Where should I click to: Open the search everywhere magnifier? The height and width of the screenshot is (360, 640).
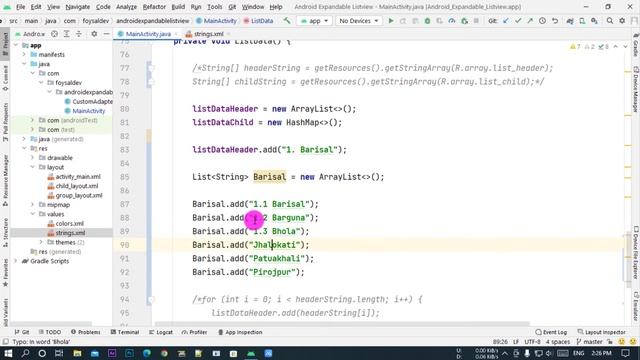pyautogui.click(x=609, y=21)
